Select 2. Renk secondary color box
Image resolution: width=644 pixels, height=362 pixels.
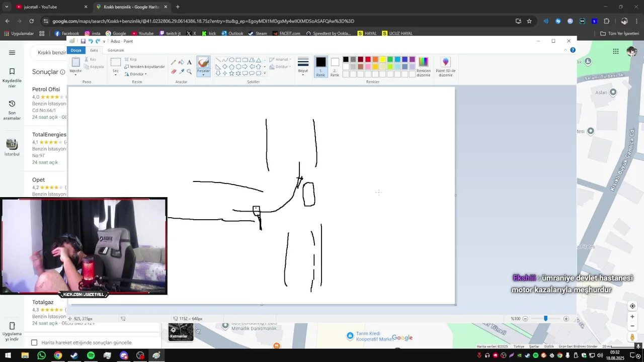pos(335,66)
